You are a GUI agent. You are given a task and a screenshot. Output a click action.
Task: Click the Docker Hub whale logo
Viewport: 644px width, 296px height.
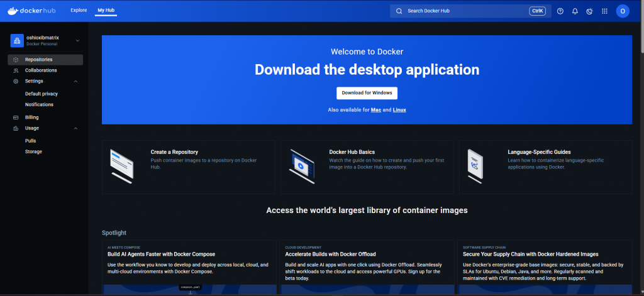click(13, 11)
